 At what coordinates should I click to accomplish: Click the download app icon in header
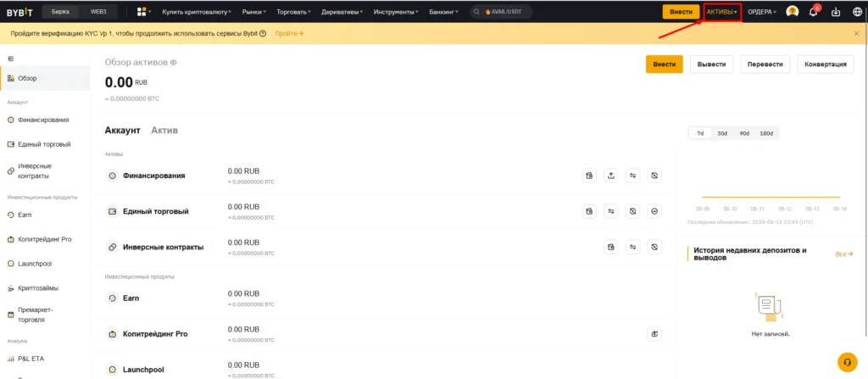click(x=836, y=12)
